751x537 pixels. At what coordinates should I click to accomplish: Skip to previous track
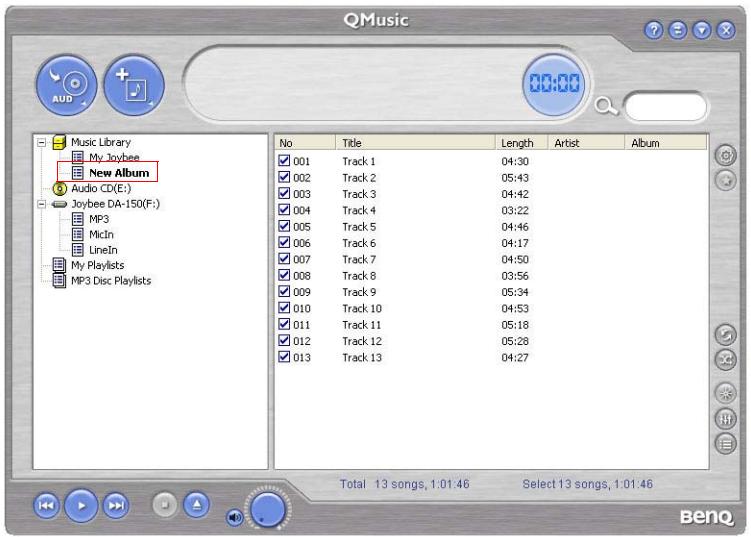tap(46, 505)
